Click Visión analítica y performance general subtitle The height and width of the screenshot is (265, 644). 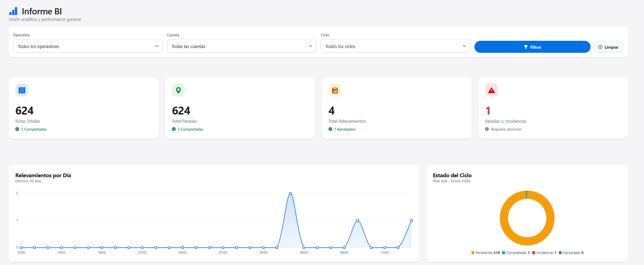pos(45,20)
